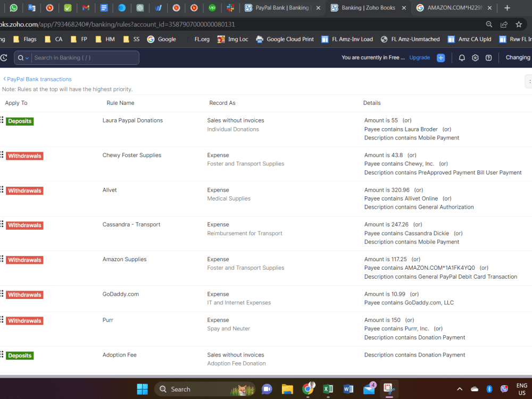Screen dimensions: 532x399
Task: Close the Banking Zoho Books tab
Action: 404,8
